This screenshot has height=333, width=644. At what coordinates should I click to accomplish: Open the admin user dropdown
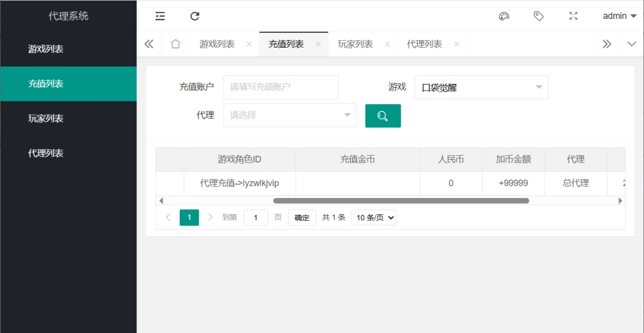coord(619,16)
